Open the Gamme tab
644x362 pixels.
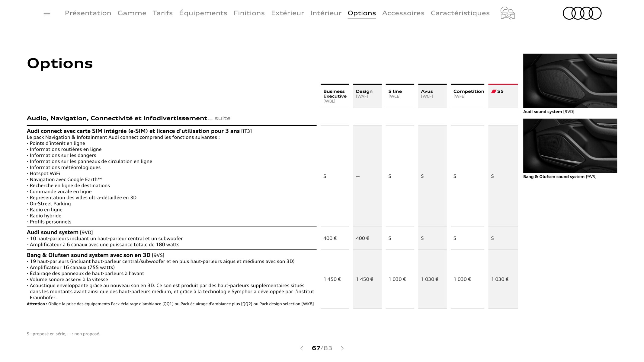[132, 13]
